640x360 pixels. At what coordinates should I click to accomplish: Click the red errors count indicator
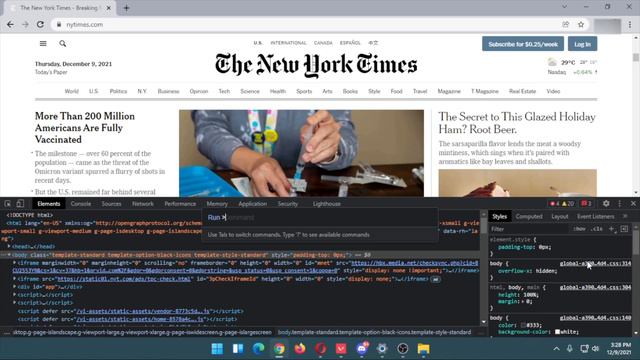(555, 204)
